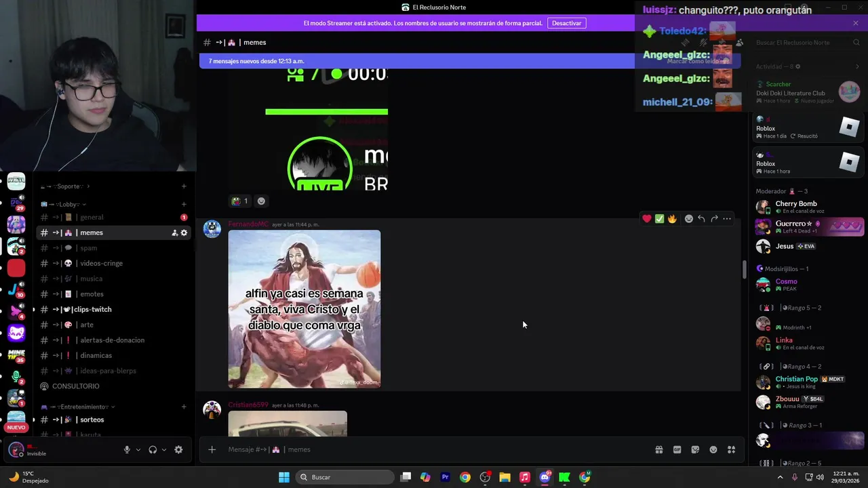Click the invite people icon for memes

[174, 232]
